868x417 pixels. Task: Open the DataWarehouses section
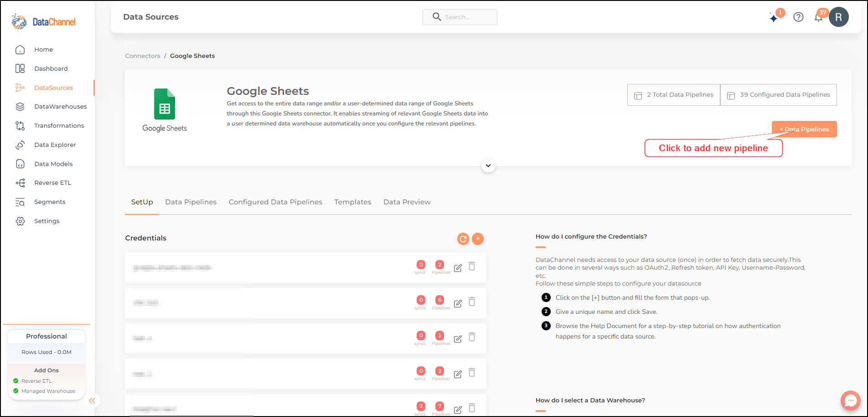(60, 107)
